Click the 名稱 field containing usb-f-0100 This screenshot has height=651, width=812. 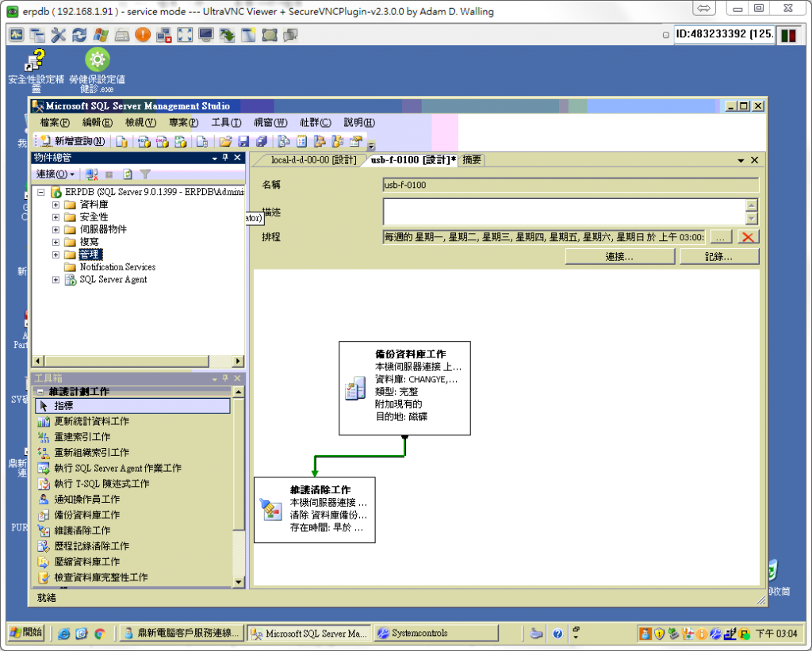point(571,185)
